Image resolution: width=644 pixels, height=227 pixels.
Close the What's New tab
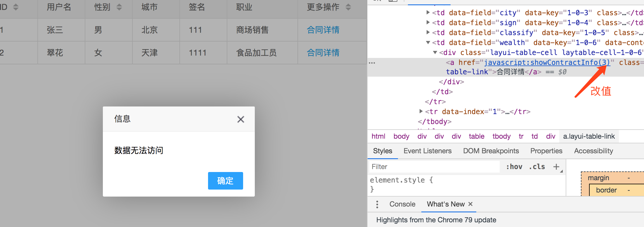click(470, 204)
